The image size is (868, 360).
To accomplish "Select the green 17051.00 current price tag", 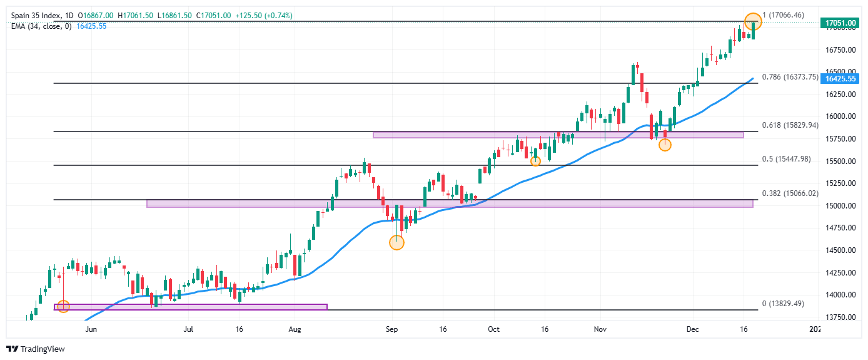I will point(840,23).
